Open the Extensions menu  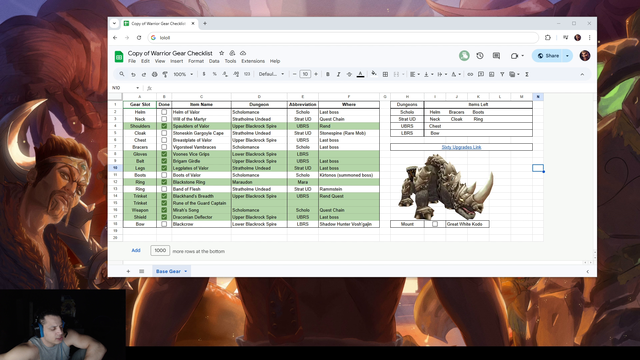click(253, 61)
